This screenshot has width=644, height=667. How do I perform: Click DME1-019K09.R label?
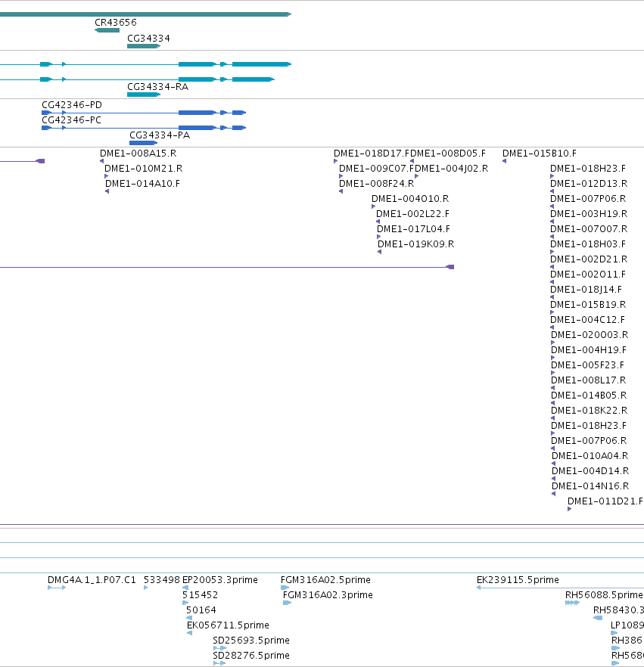point(416,244)
